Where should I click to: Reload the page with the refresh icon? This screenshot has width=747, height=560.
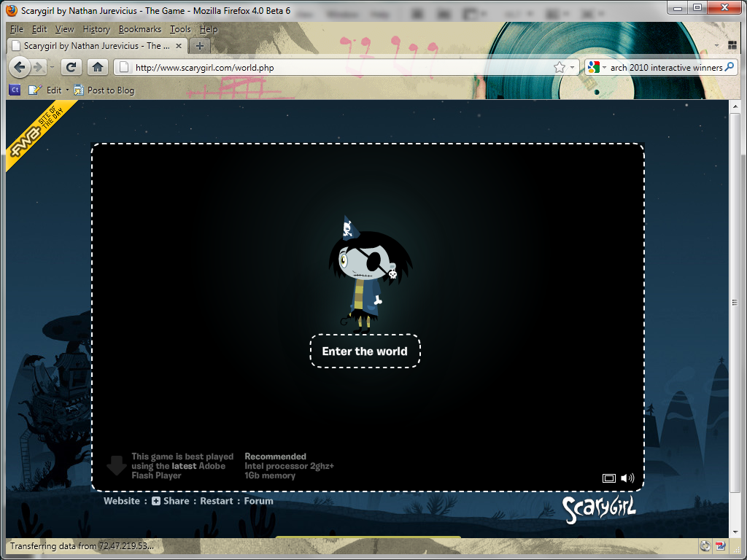click(x=71, y=67)
